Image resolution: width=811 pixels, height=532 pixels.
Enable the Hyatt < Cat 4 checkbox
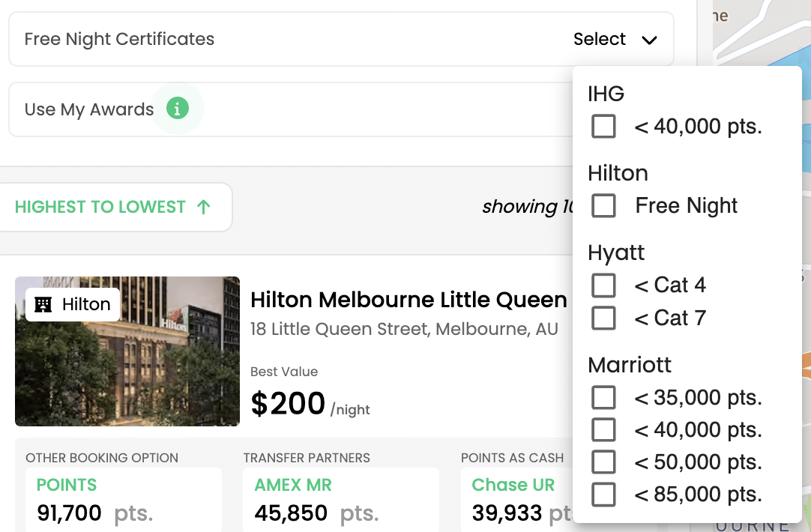coord(603,285)
